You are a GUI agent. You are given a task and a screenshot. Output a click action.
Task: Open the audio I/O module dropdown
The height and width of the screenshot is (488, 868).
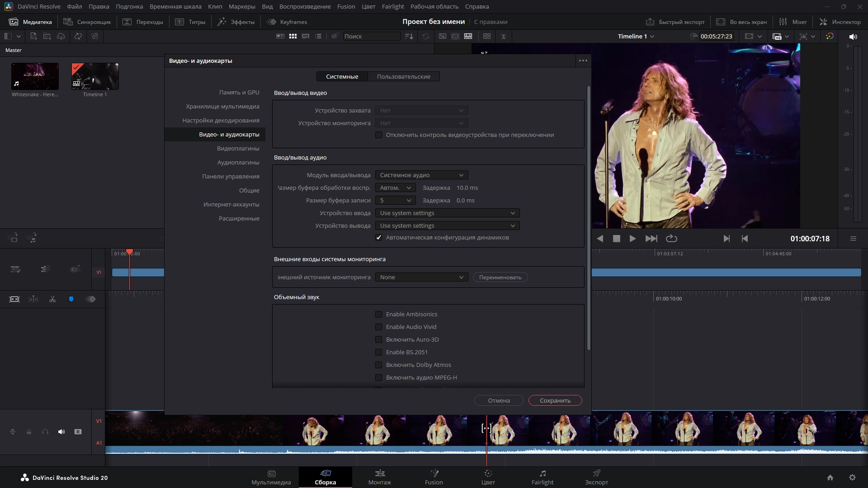pos(421,175)
